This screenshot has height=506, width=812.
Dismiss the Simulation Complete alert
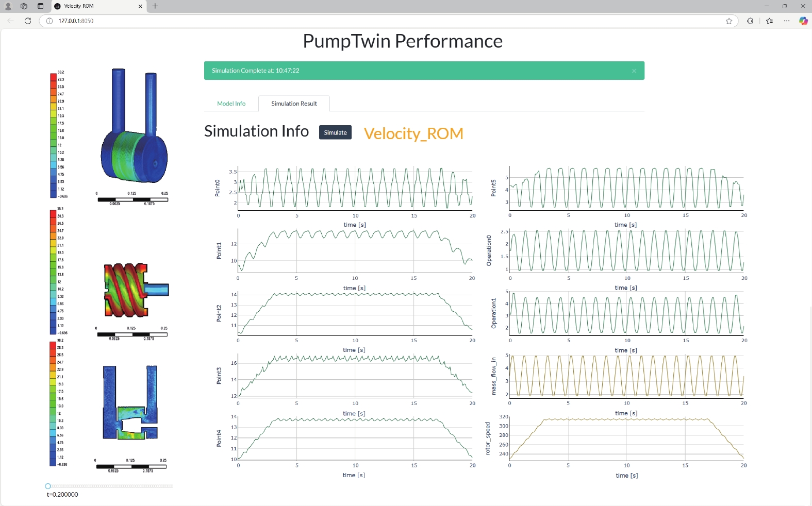coord(634,71)
